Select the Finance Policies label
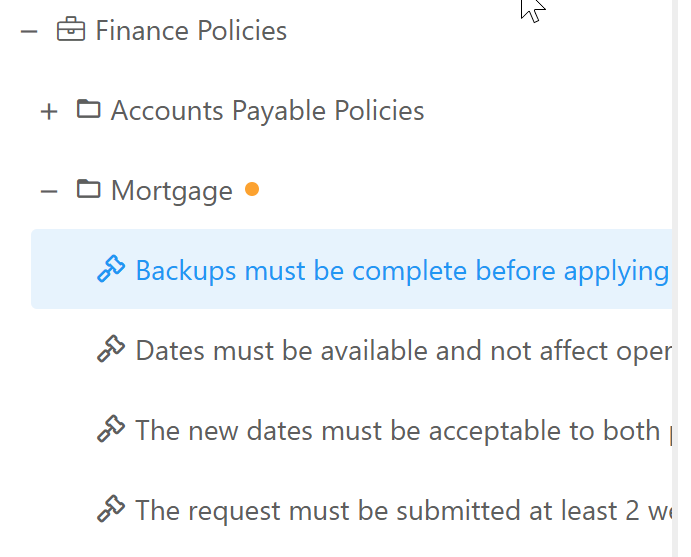 click(x=191, y=31)
